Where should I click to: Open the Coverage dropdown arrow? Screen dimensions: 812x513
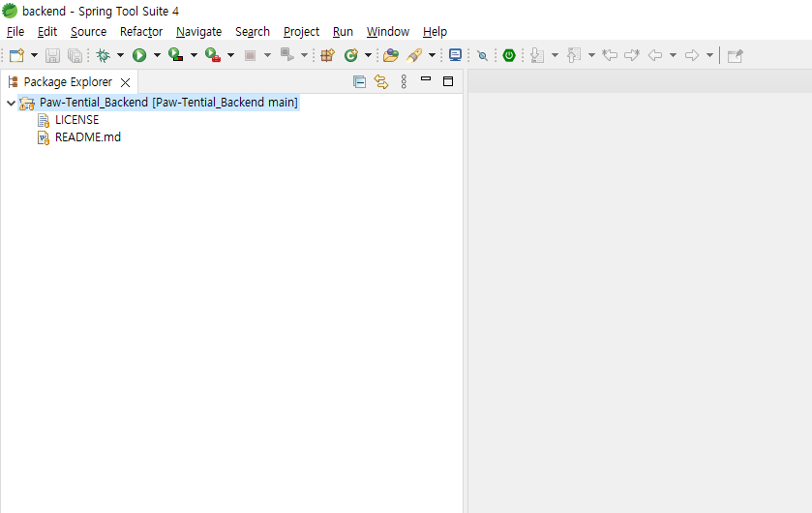tap(194, 55)
